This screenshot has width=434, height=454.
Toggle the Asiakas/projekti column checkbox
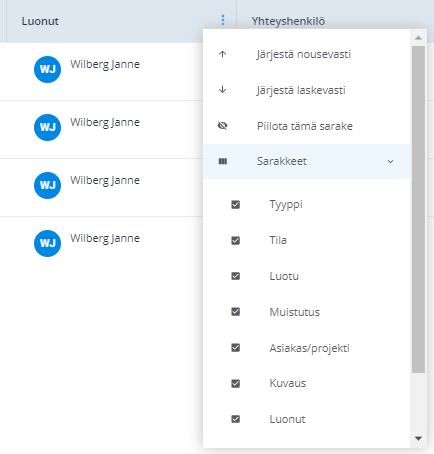236,348
